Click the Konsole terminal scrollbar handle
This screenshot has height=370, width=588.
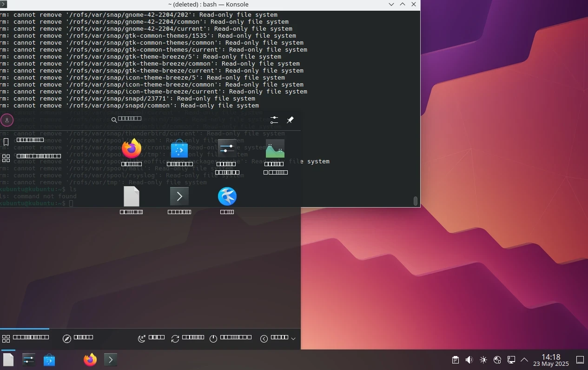416,201
